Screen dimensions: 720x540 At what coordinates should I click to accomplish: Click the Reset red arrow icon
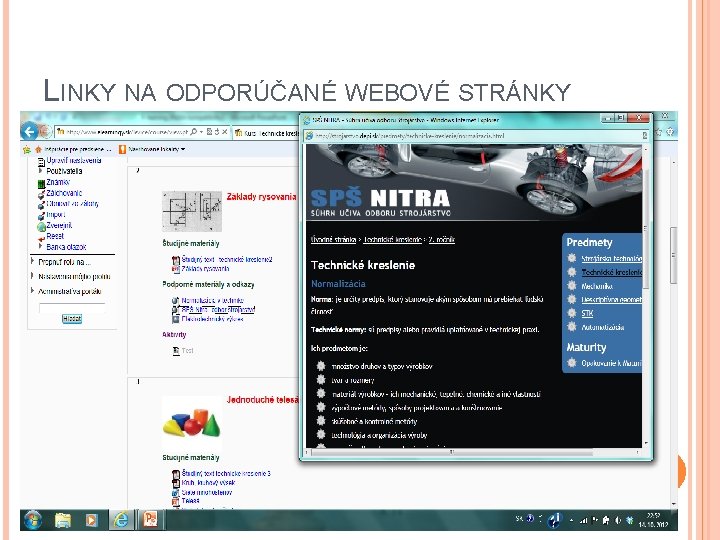[41, 238]
